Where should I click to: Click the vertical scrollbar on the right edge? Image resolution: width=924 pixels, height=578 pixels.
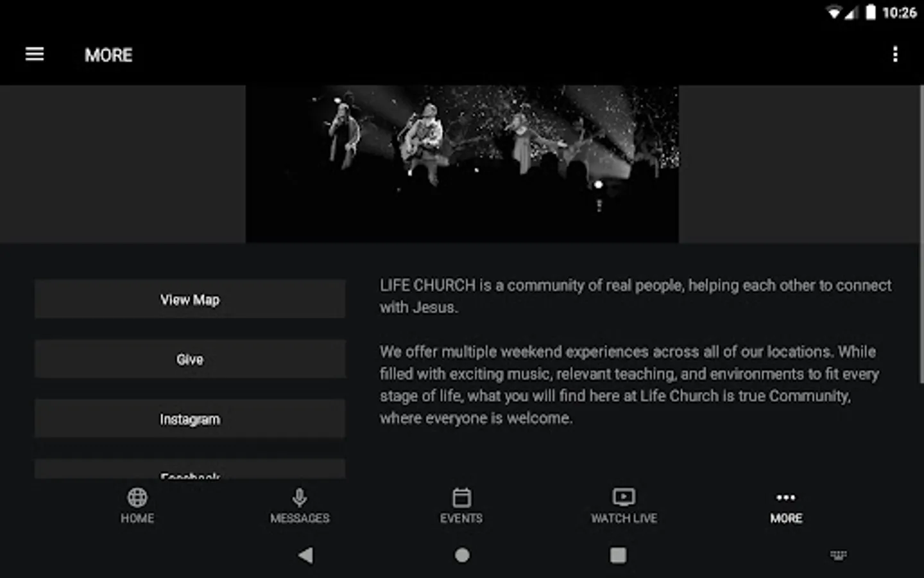(921, 234)
